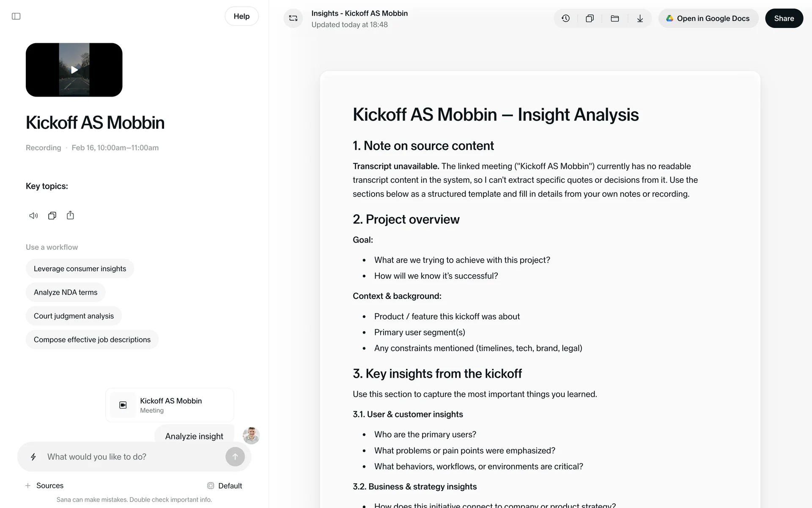Copy the document with the header copy icon
Screen dimensions: 812x508
[x=590, y=18]
